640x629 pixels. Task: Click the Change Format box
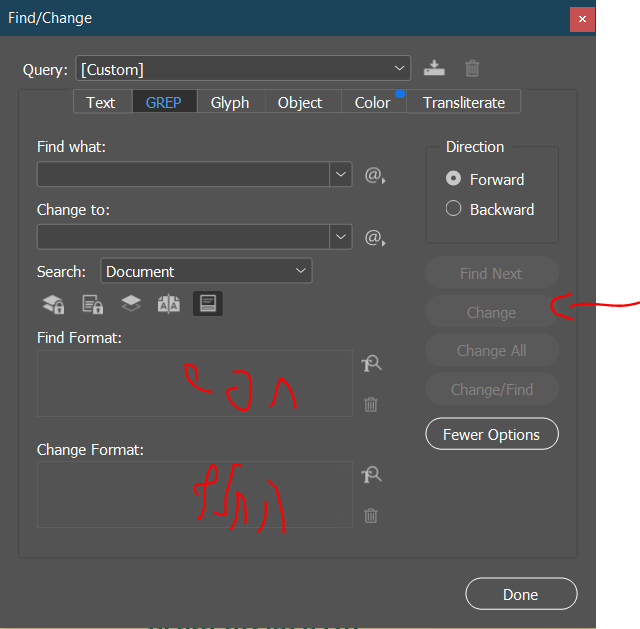[195, 494]
